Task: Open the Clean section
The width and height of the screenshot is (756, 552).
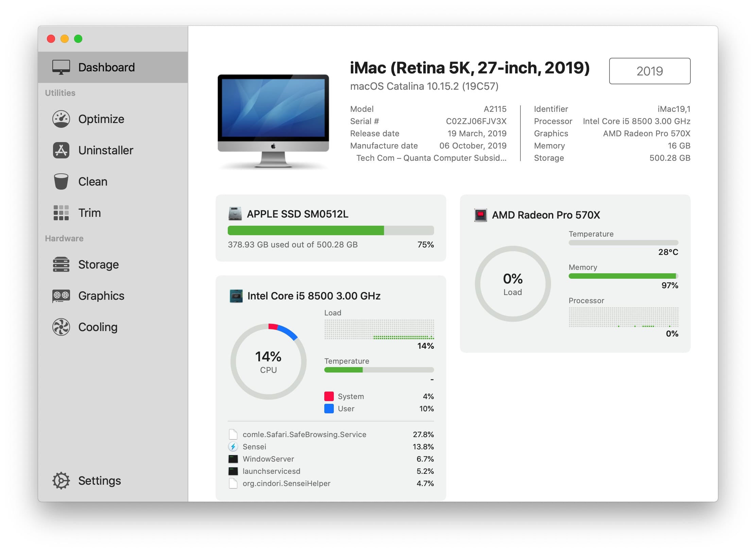Action: (113, 182)
